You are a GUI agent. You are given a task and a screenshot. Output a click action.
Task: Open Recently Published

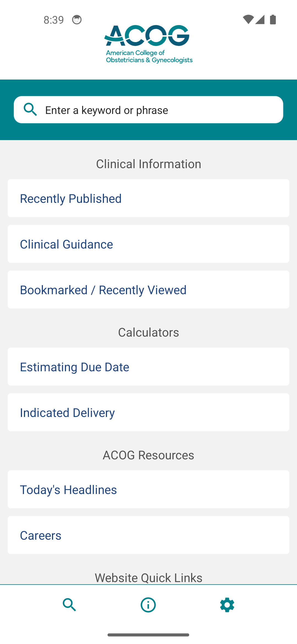(148, 198)
